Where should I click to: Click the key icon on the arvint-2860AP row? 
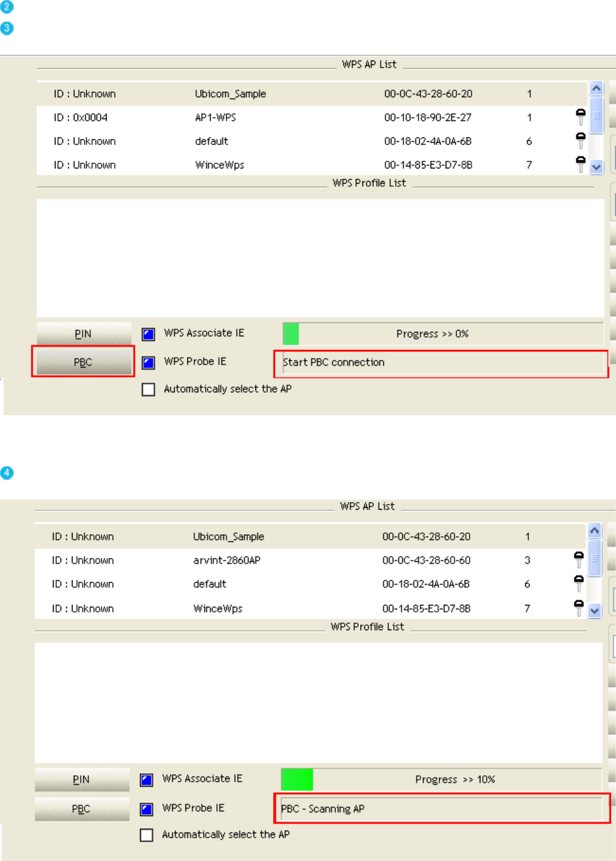(579, 559)
